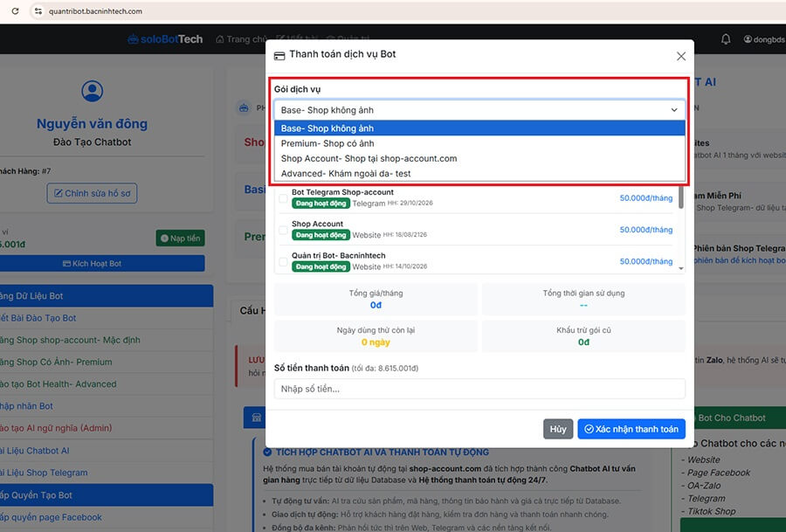This screenshot has height=532, width=786.
Task: Confirm payment with Xác nhận thanh toán
Action: click(x=631, y=429)
